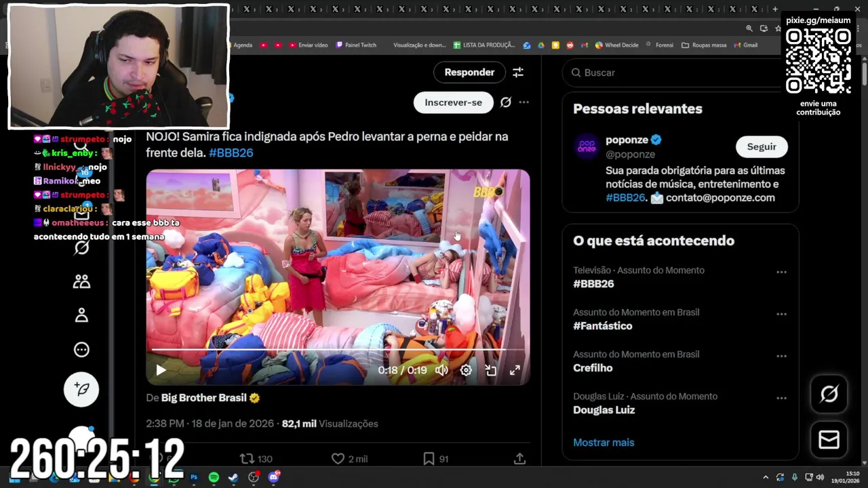
Task: Open Steam from the taskbar
Action: click(x=233, y=477)
